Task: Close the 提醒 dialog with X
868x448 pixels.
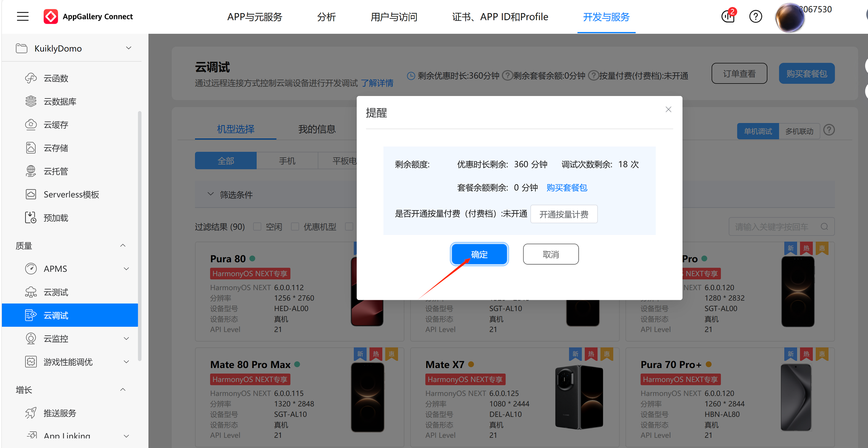Action: [668, 110]
